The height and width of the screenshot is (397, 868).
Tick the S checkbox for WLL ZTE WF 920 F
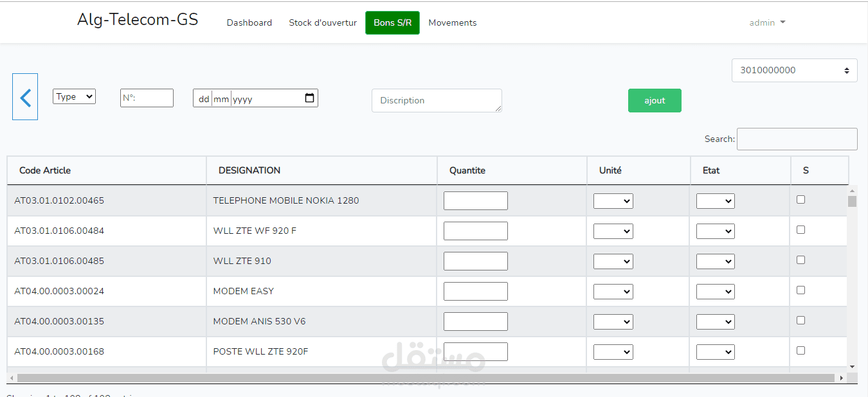800,230
